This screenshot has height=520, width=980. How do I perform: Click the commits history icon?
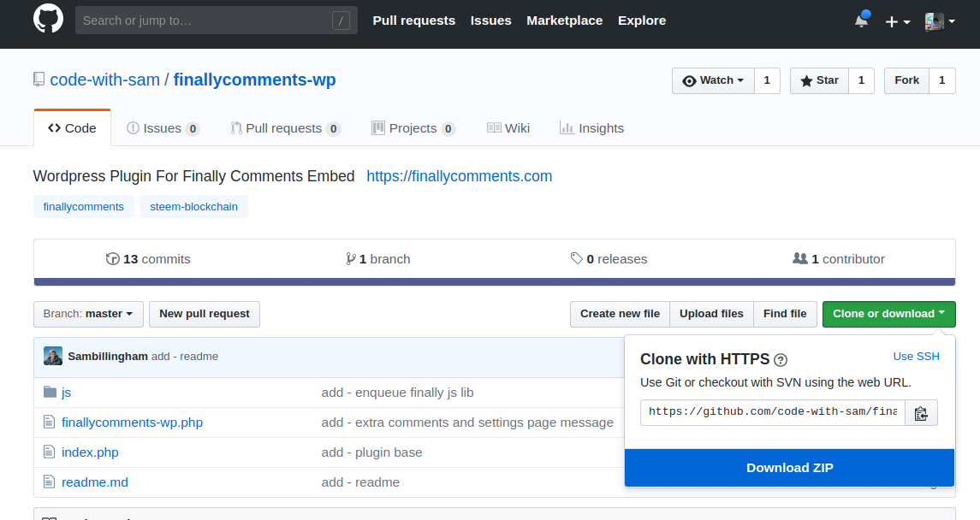pyautogui.click(x=113, y=259)
